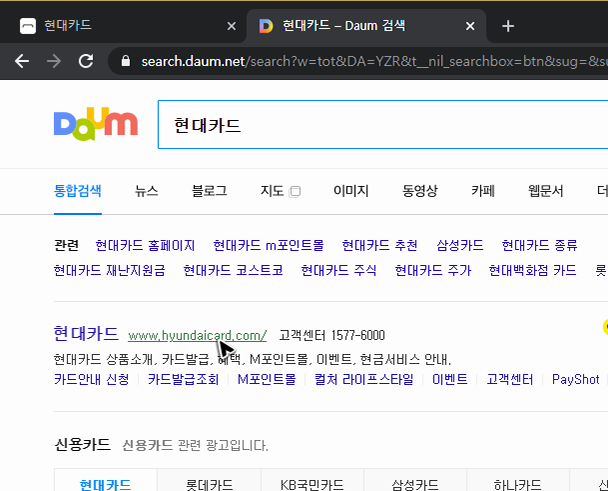Click the 현대카드 result description text

tap(252, 360)
